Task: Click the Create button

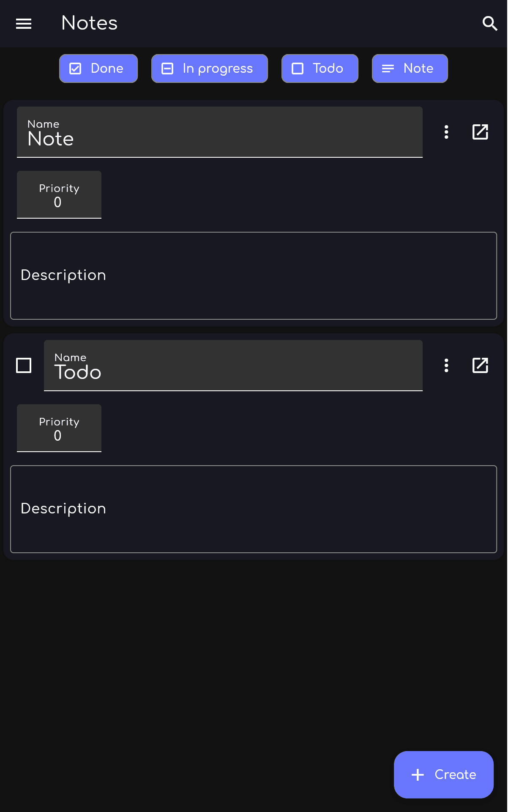Action: [x=444, y=775]
